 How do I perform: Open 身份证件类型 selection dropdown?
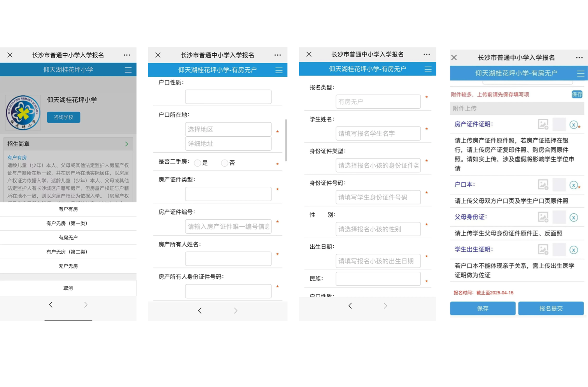point(378,165)
